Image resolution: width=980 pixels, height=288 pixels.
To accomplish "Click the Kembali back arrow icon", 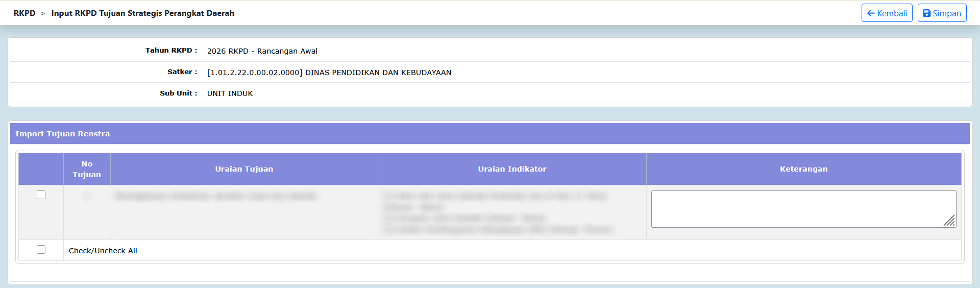I will (871, 13).
